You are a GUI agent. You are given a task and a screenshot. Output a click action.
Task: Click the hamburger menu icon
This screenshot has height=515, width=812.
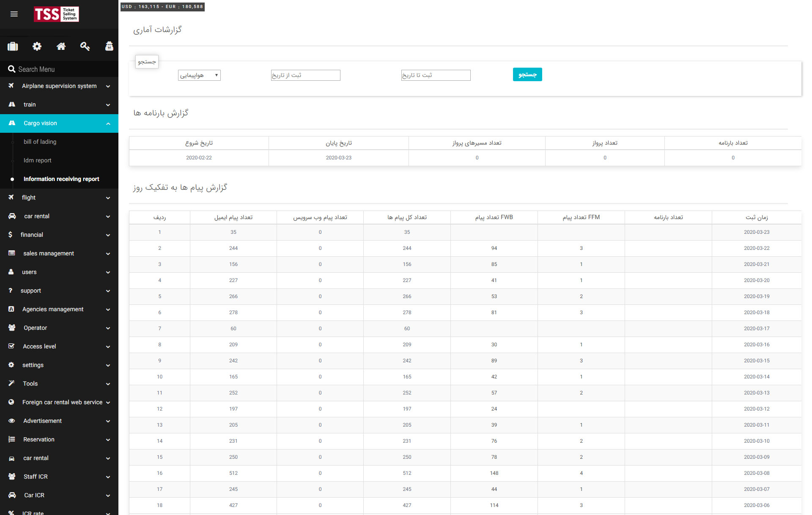(x=14, y=14)
